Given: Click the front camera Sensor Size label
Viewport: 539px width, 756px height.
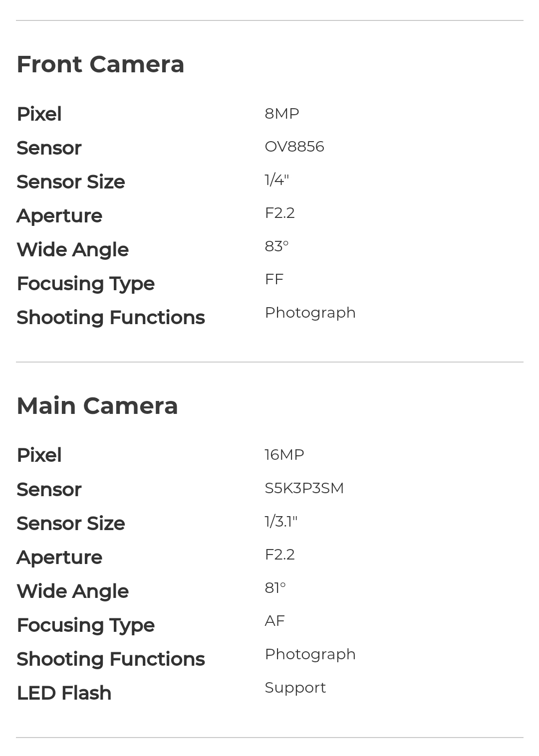Looking at the screenshot, I should coord(71,182).
